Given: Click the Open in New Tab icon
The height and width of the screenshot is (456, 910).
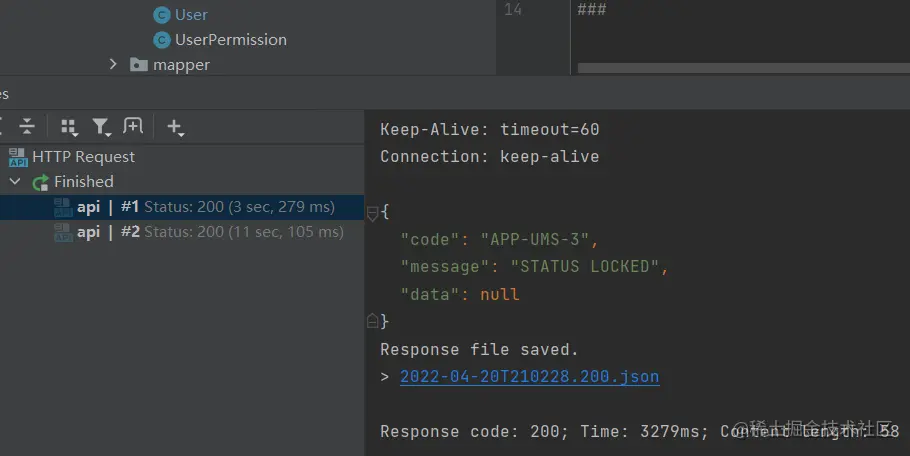Looking at the screenshot, I should (x=132, y=126).
